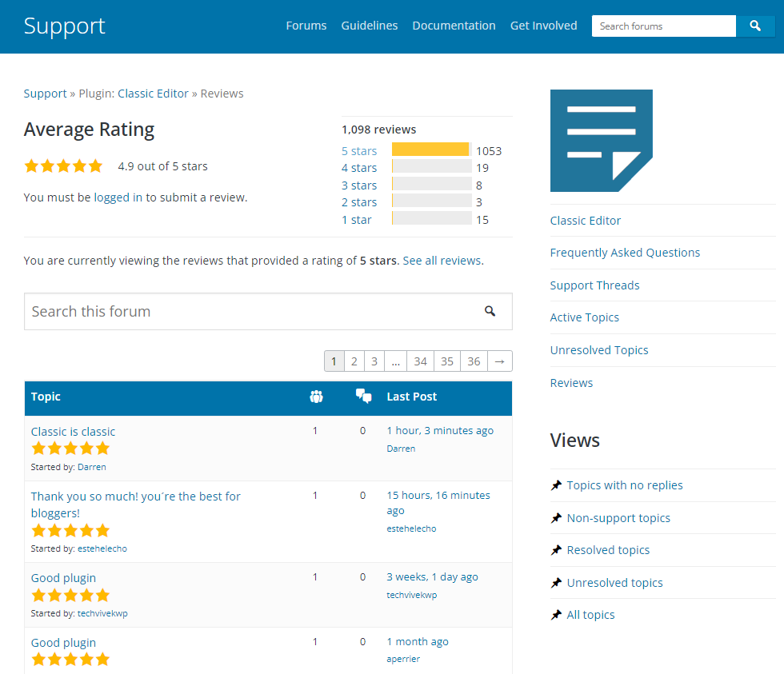The width and height of the screenshot is (784, 674).
Task: Filter reviews by 1 star
Action: point(357,220)
